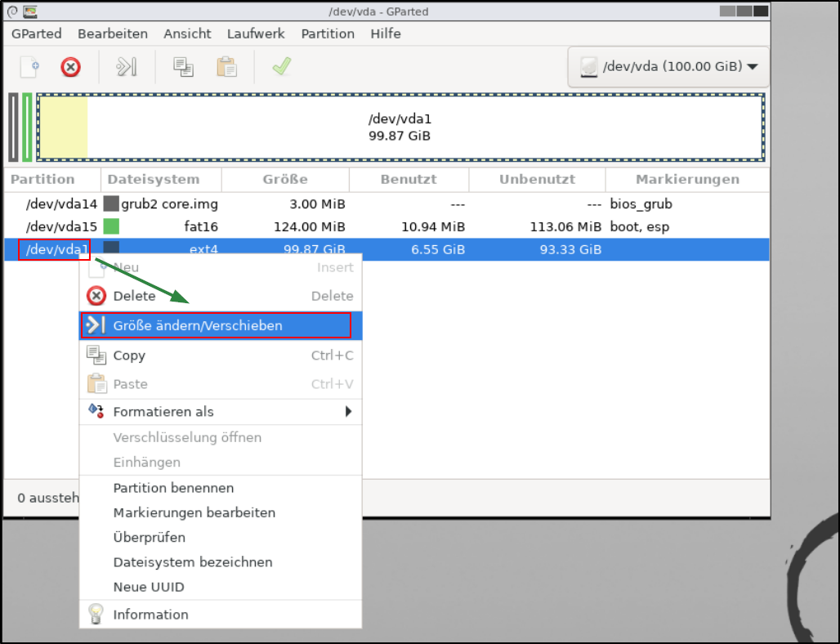Screen dimensions: 840x644
Task: Click the GParted icon in title bar
Action: pyautogui.click(x=30, y=11)
